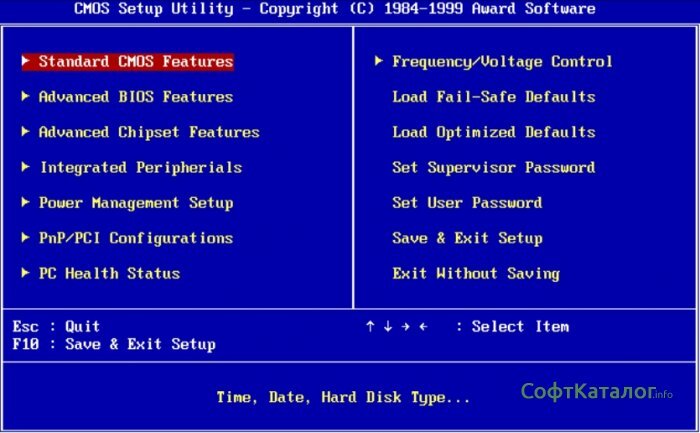Click arrow beside Advanced BIOS Features
Image resolution: width=700 pixels, height=433 pixels.
tap(26, 96)
